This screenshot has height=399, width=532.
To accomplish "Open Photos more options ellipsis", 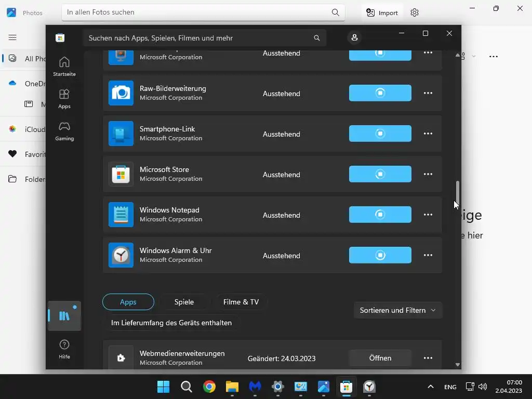I will 494,57.
